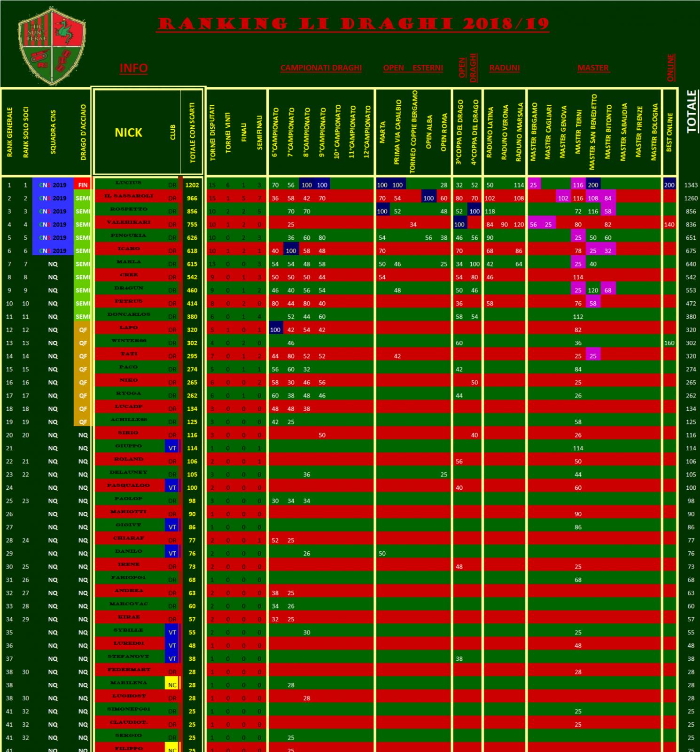Click overall total 1260 in IL SASSAROLI row
Screen dimensions: 700x752
[x=691, y=198]
